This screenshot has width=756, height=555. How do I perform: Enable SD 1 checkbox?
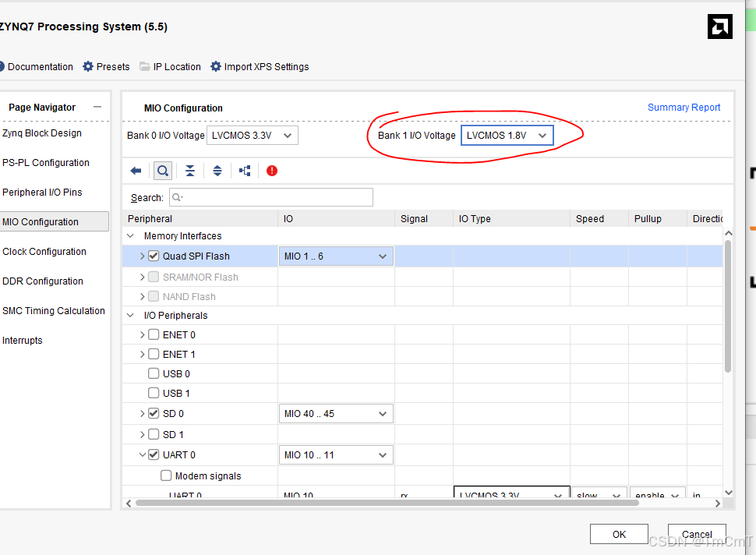coord(154,434)
